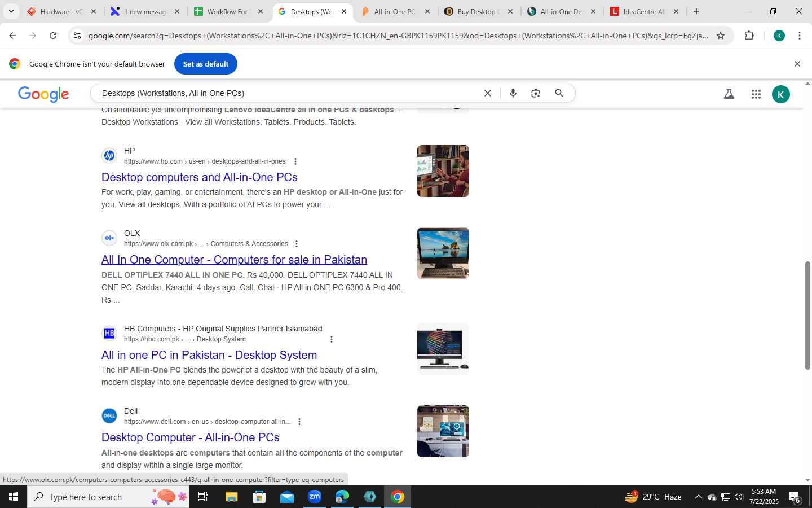Open Mail app from taskbar
Screen dimensions: 812x508
coord(286,497)
